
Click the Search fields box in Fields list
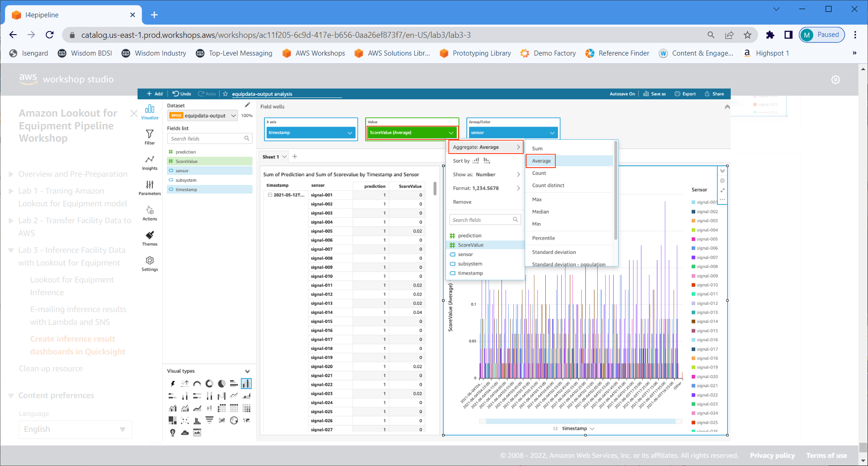(207, 138)
